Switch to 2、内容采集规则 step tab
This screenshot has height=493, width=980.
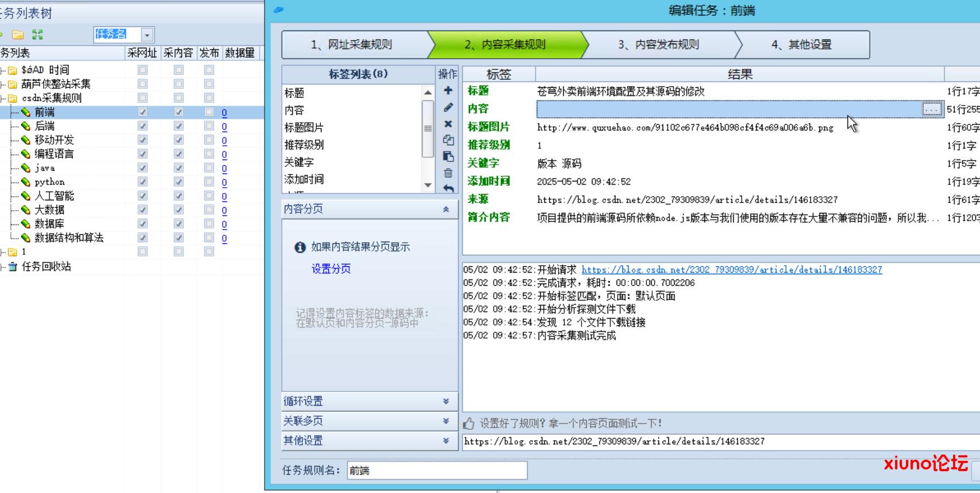(508, 45)
